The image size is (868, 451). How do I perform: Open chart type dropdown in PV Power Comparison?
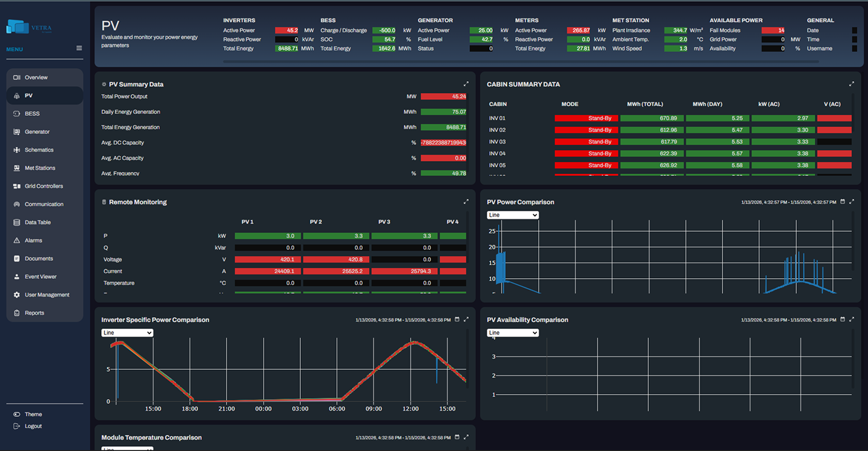click(513, 215)
